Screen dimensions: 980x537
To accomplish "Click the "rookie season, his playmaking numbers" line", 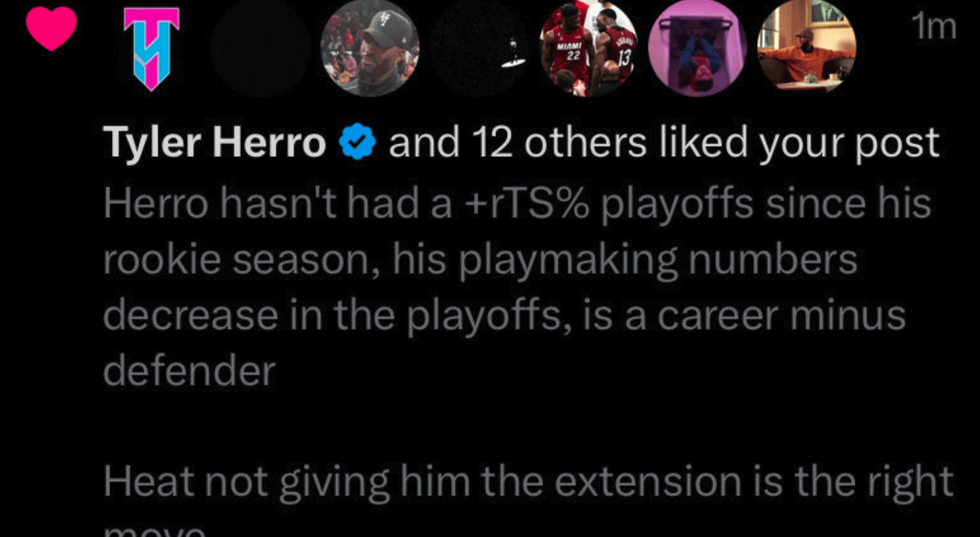I will tap(480, 260).
